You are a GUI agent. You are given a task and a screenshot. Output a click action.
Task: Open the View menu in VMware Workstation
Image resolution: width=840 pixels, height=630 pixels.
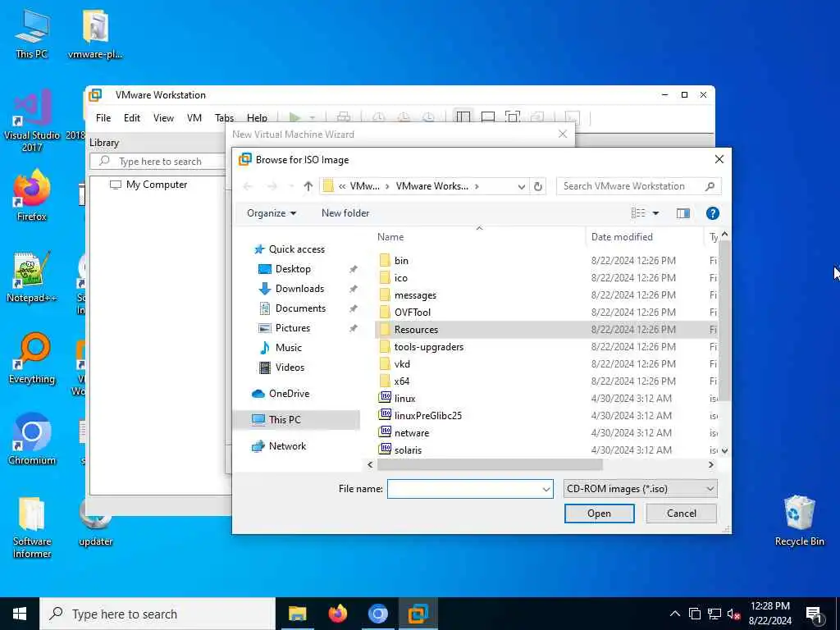pyautogui.click(x=163, y=118)
